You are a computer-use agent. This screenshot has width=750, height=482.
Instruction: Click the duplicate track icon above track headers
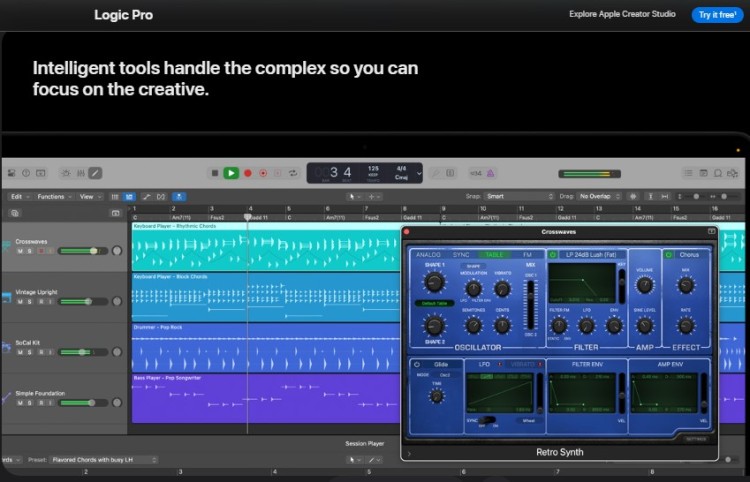click(15, 213)
